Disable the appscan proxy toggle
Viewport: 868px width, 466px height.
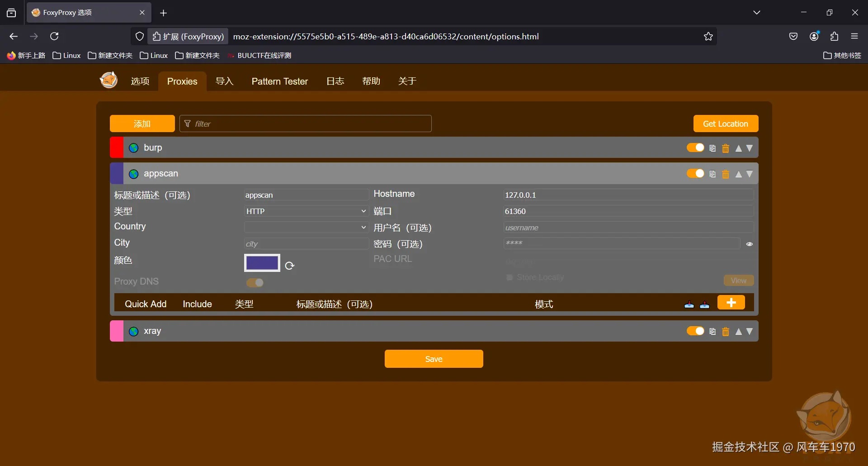click(x=695, y=173)
